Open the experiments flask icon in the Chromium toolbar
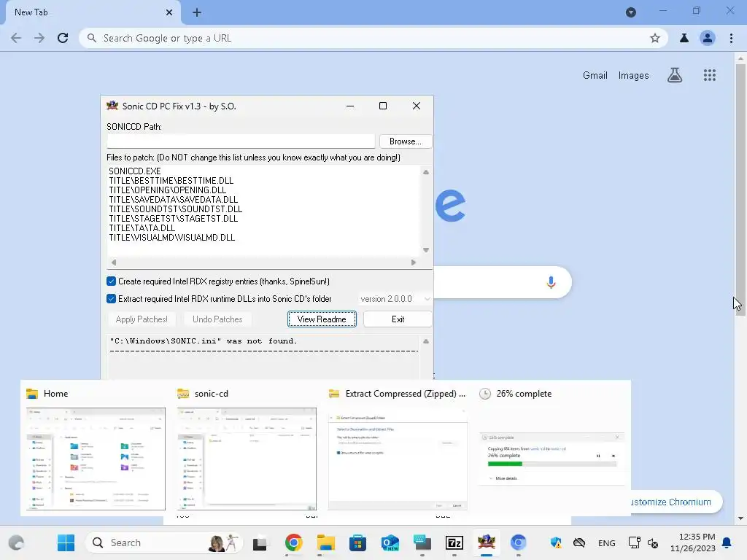This screenshot has width=747, height=560. click(684, 38)
